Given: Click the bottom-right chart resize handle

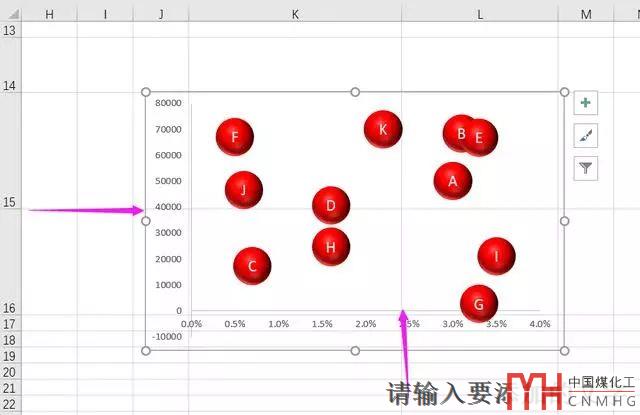Looking at the screenshot, I should pyautogui.click(x=564, y=351).
